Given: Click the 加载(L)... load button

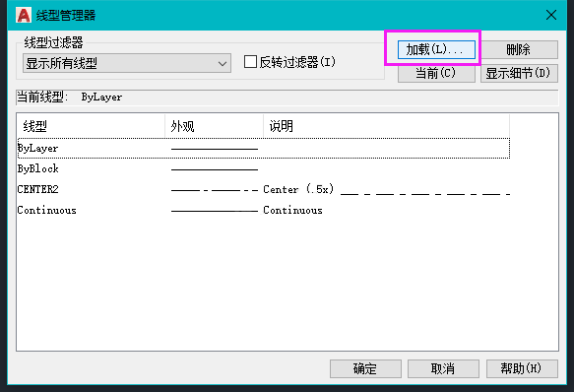Looking at the screenshot, I should click(x=436, y=49).
